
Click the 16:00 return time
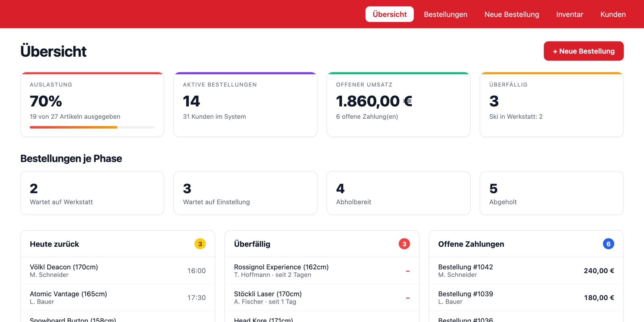(196, 271)
